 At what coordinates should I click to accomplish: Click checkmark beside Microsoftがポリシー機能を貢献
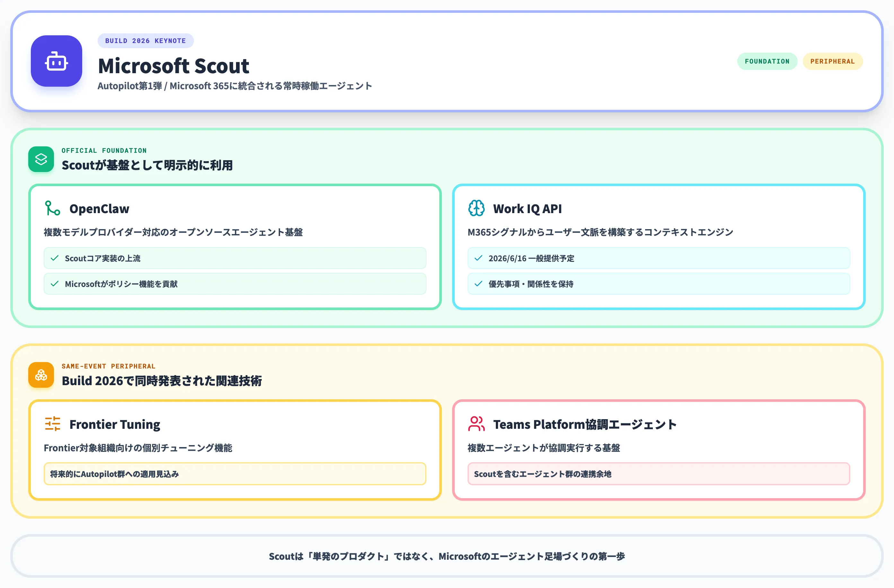click(x=55, y=283)
